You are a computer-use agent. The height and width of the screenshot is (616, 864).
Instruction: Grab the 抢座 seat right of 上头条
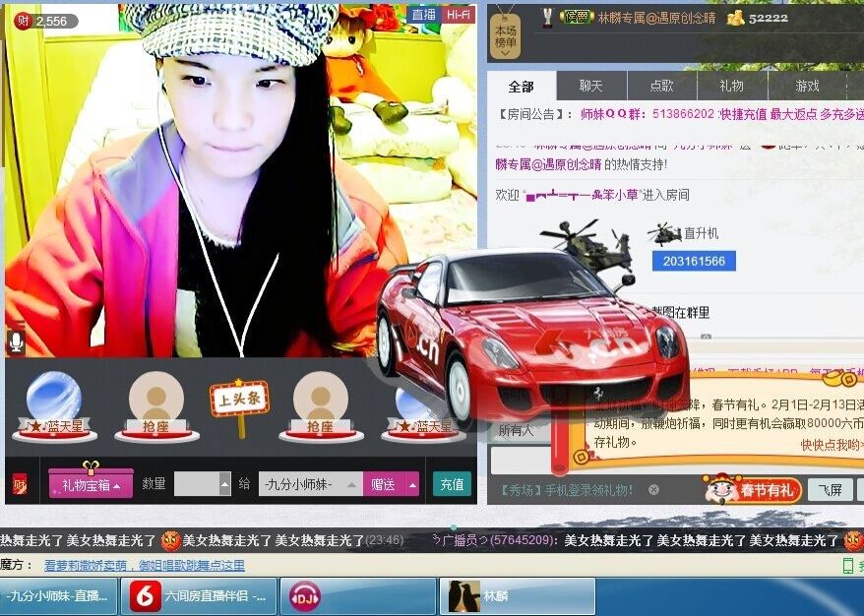(x=321, y=407)
